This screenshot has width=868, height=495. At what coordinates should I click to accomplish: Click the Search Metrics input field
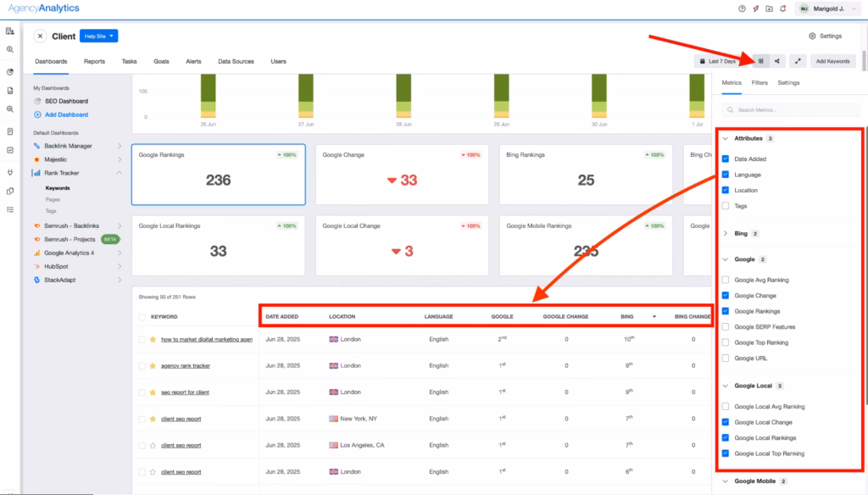click(x=790, y=109)
